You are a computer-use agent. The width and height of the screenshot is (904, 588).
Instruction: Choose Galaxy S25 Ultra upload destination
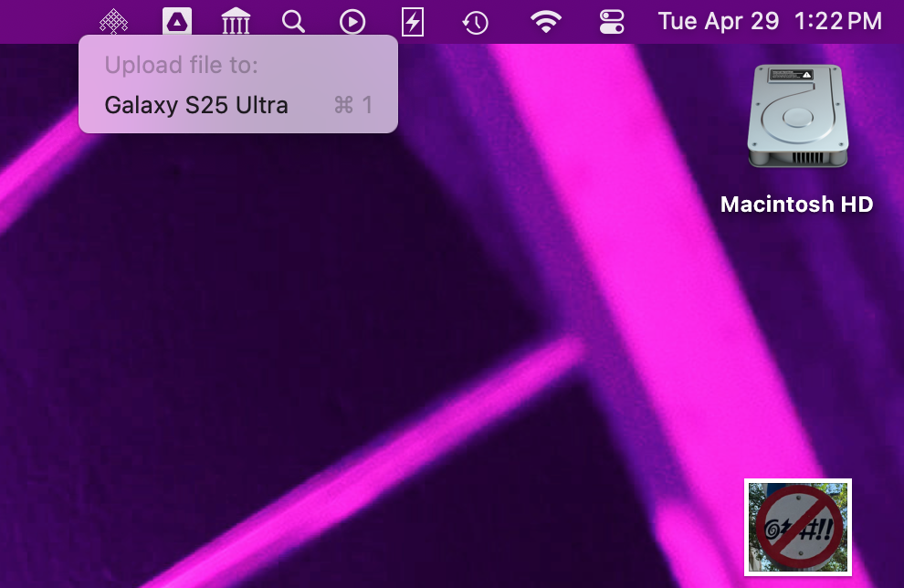coord(238,105)
